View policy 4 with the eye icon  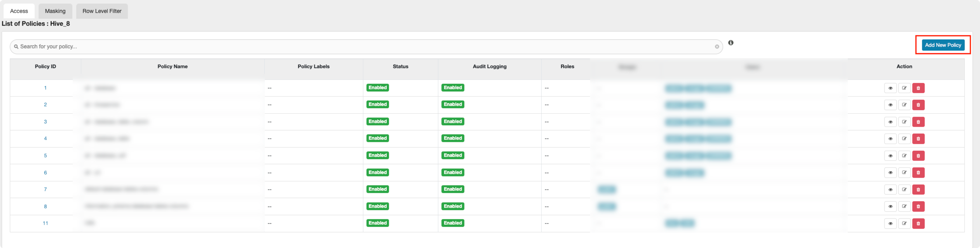tap(890, 139)
